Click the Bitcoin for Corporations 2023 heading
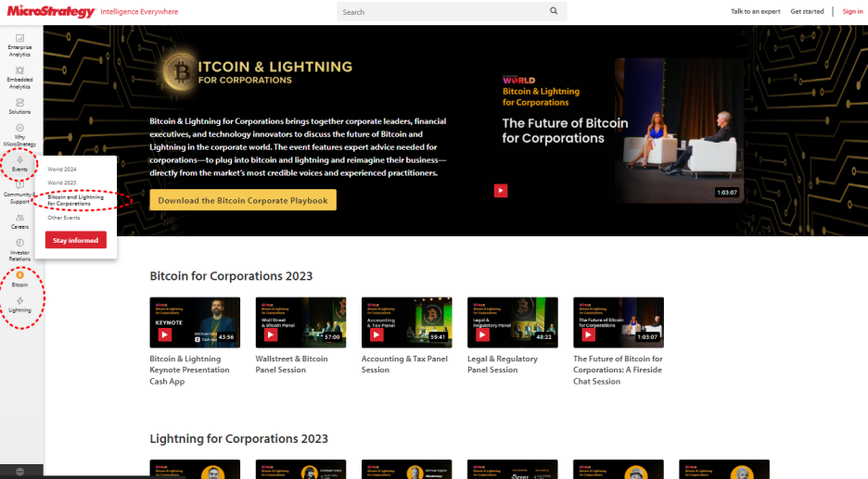Image resolution: width=868 pixels, height=479 pixels. pos(231,276)
